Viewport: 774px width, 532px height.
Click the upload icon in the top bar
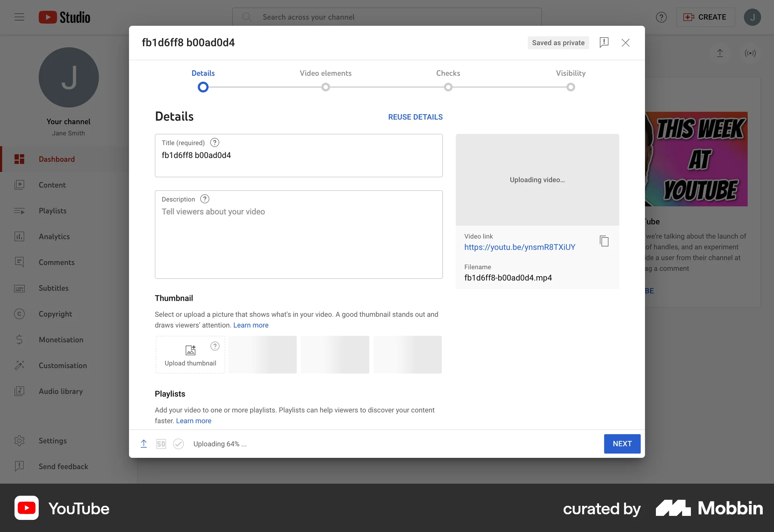[720, 53]
